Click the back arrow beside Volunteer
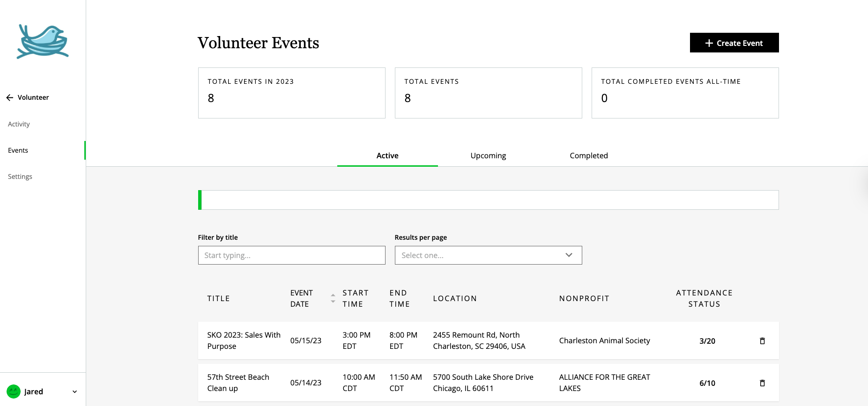The image size is (868, 406). tap(10, 97)
